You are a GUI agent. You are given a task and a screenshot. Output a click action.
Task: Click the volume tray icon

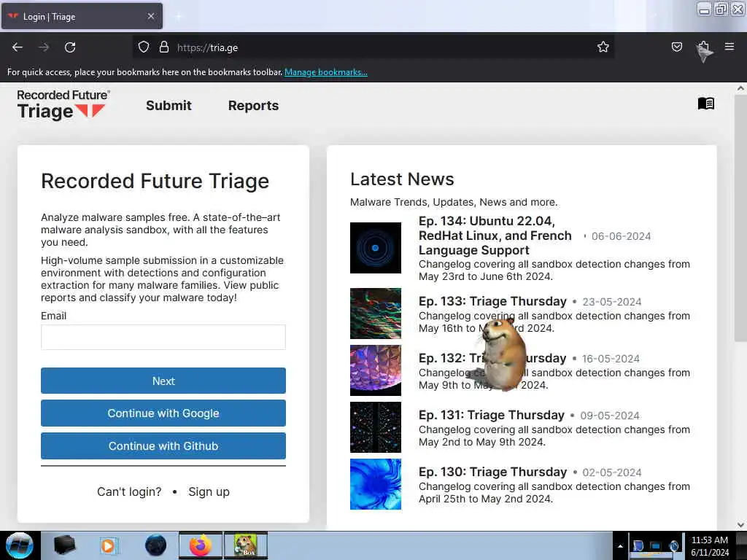[673, 545]
